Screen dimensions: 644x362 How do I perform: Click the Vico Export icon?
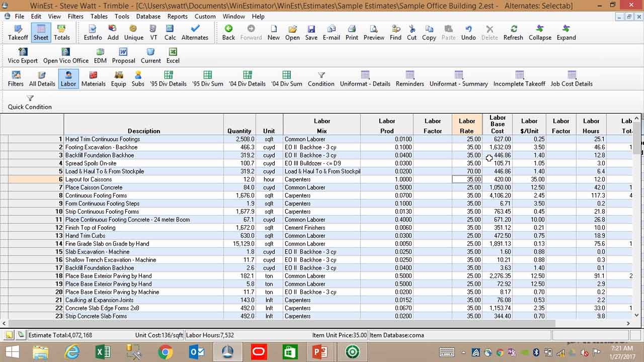click(x=23, y=55)
